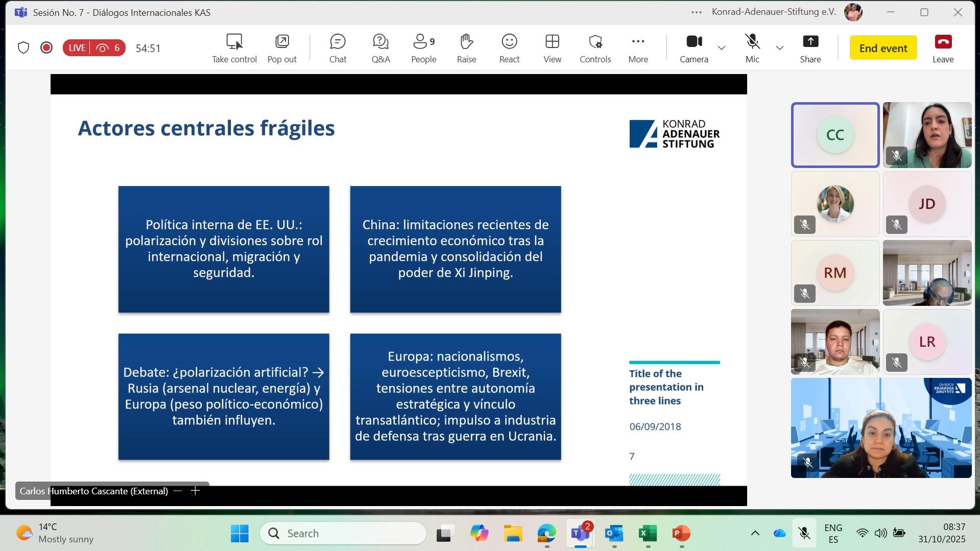Open the Chat panel

coord(338,48)
